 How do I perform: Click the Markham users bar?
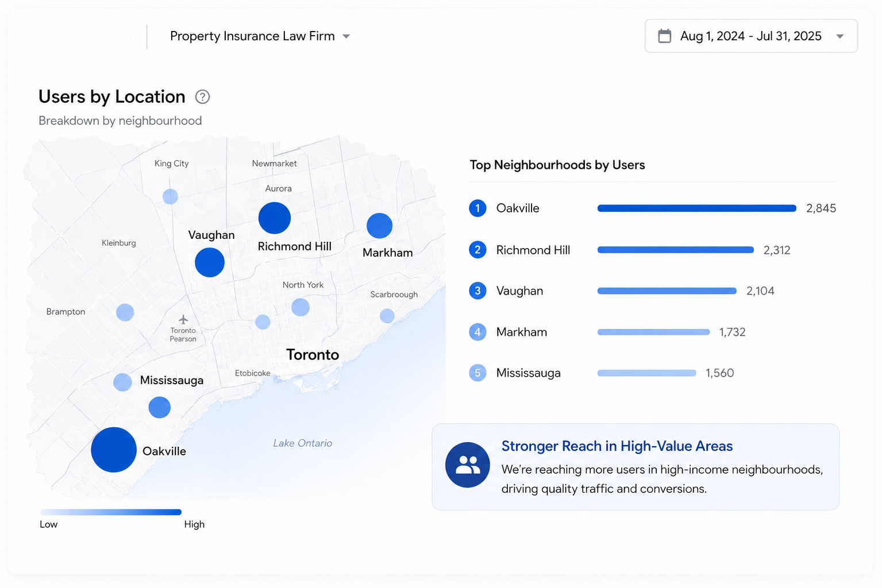(x=654, y=332)
